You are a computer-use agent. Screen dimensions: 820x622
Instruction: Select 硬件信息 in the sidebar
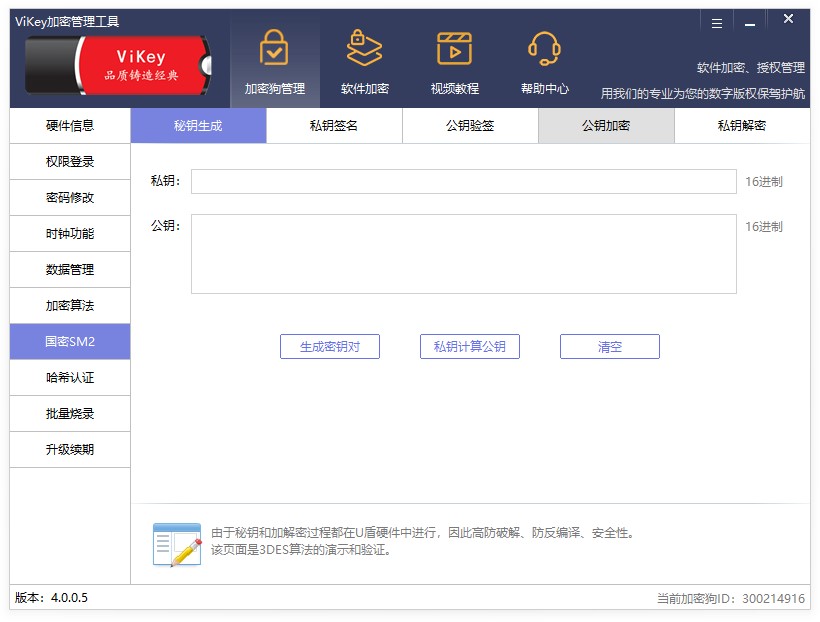click(70, 126)
